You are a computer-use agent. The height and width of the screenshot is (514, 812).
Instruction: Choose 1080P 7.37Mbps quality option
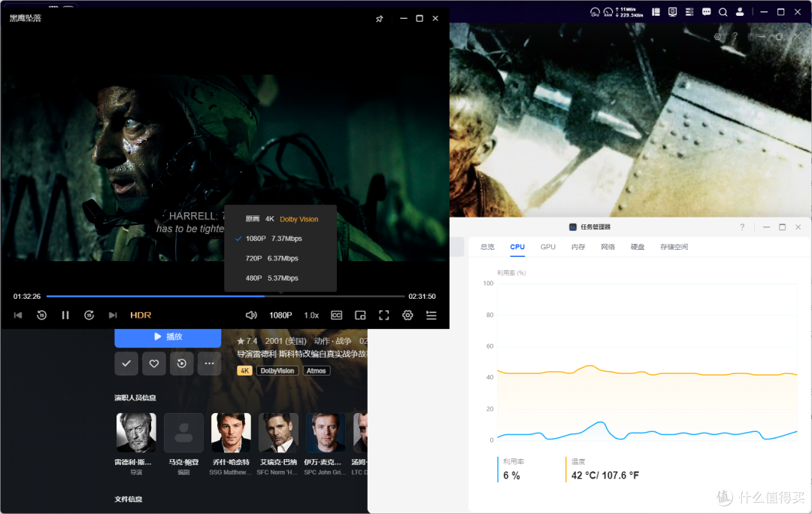(x=280, y=239)
